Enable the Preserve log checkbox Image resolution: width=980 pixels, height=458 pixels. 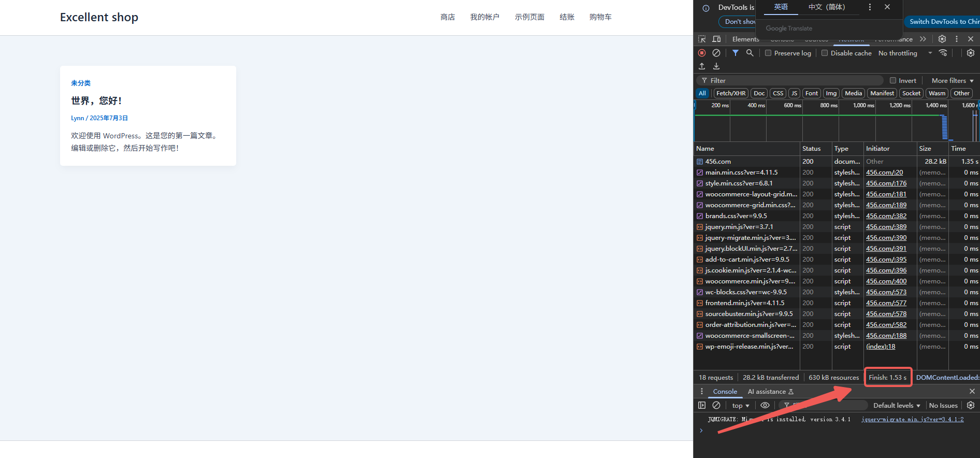tap(768, 53)
